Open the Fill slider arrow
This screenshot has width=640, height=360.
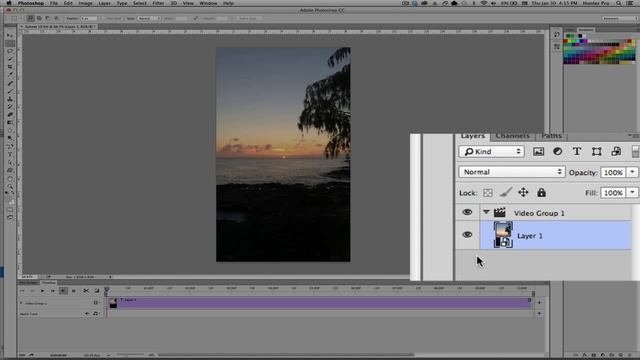632,193
